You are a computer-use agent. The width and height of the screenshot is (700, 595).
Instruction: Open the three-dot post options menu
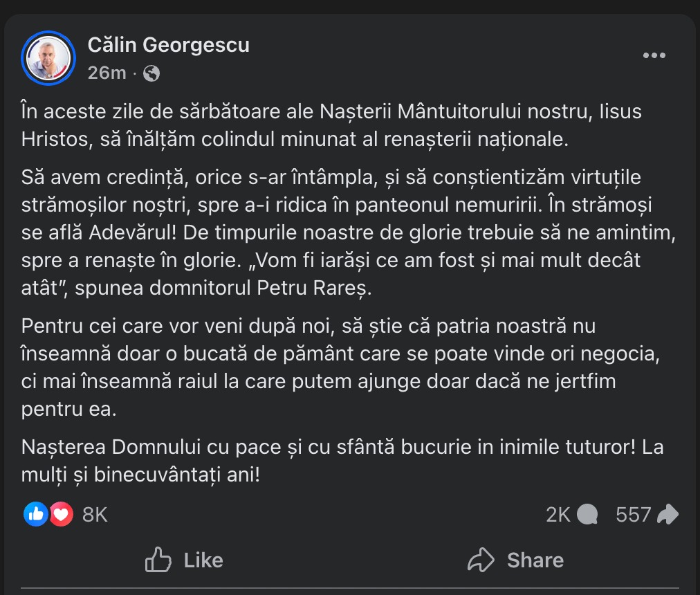[x=654, y=56]
